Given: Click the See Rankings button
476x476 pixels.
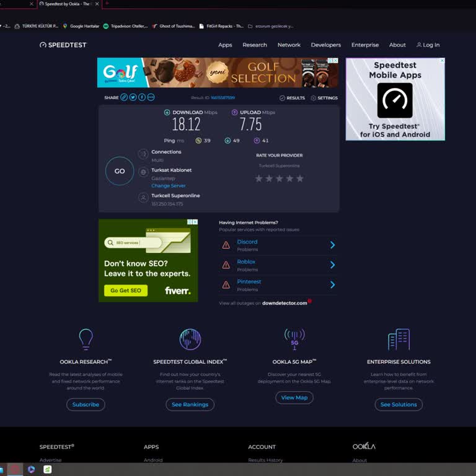Looking at the screenshot, I should [x=190, y=404].
